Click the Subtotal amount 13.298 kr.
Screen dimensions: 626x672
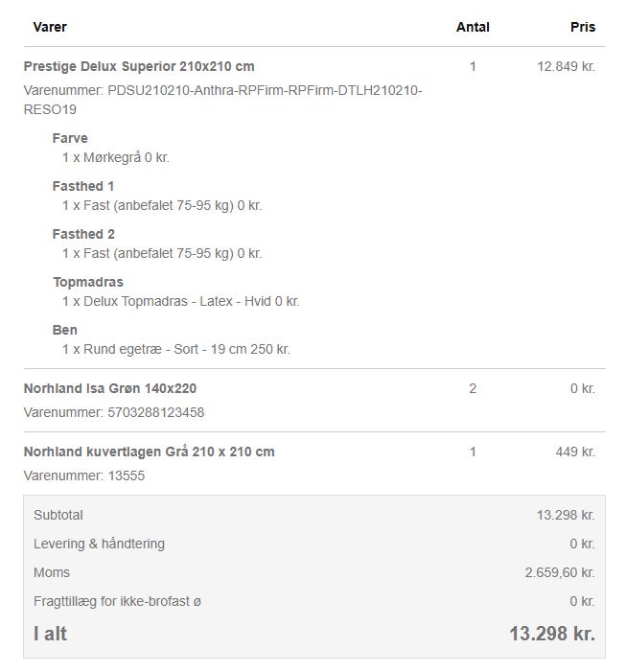(x=566, y=515)
